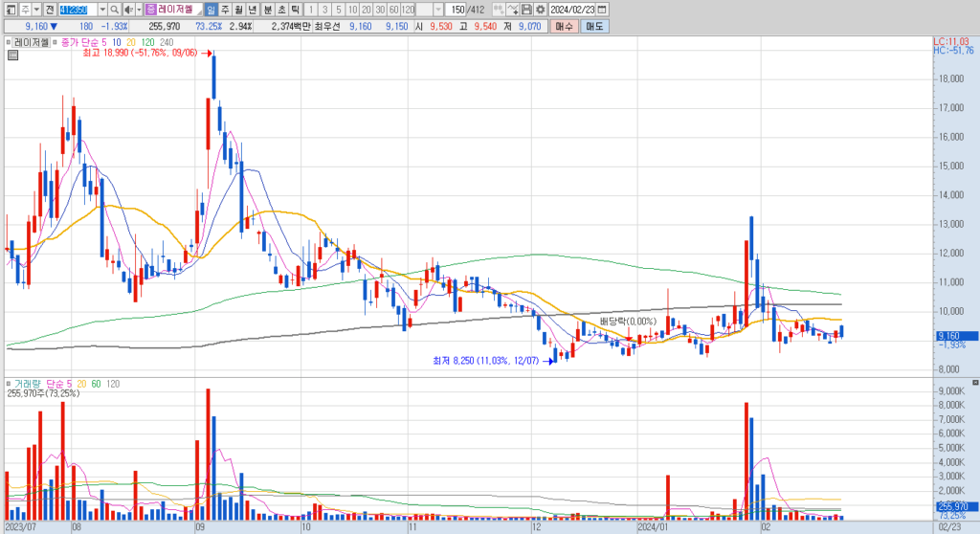Select the 60 minute interval tab
This screenshot has height=534, width=980.
pos(393,10)
